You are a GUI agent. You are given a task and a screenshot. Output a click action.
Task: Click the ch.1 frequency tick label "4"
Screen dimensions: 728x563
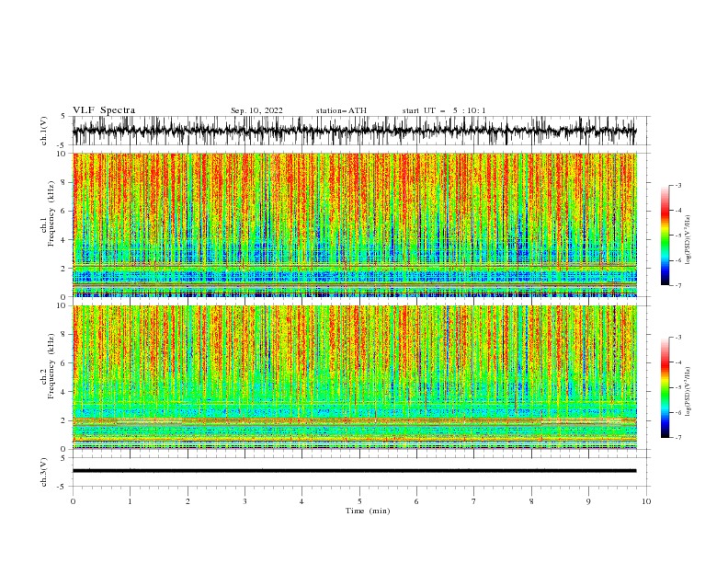[65, 240]
